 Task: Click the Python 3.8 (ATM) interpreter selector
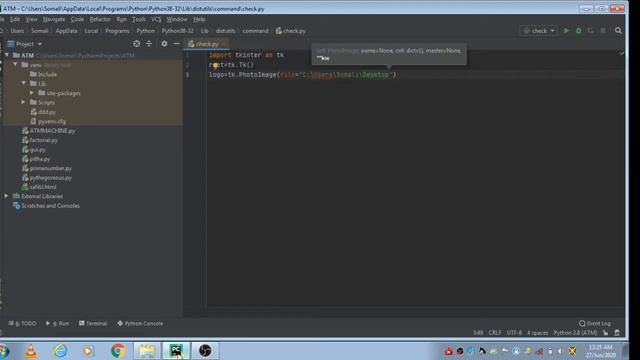click(576, 333)
